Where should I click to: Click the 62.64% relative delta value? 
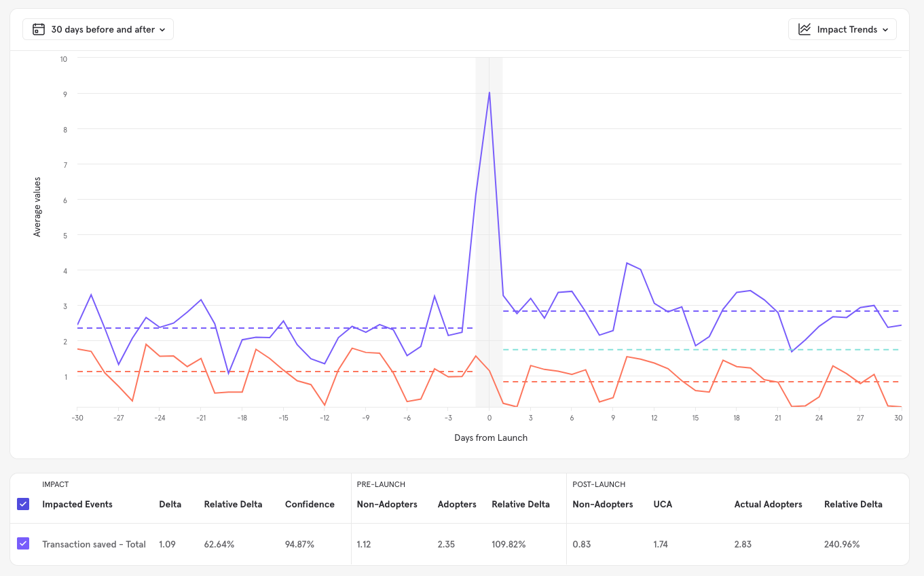(219, 544)
